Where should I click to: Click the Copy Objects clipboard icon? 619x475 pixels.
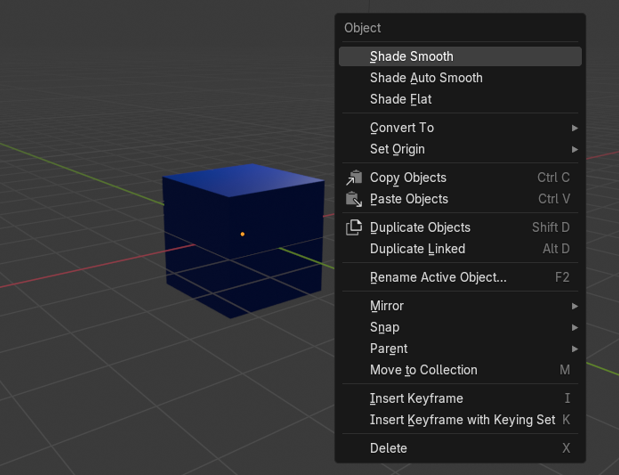click(354, 178)
